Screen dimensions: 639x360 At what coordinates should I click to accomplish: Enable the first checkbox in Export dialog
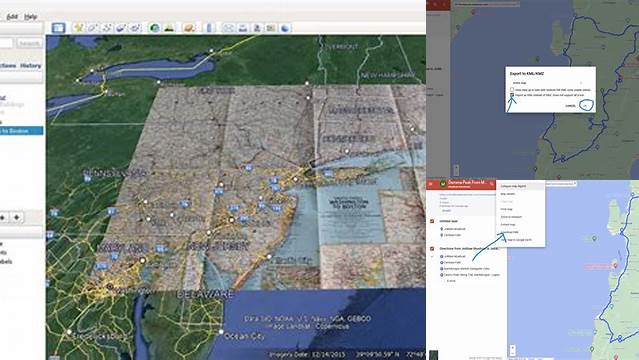click(512, 90)
